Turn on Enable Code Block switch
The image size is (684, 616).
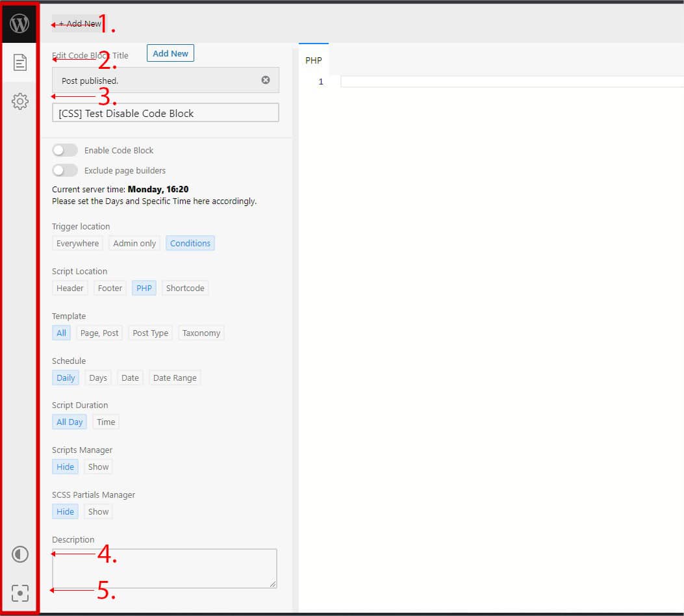(x=65, y=150)
